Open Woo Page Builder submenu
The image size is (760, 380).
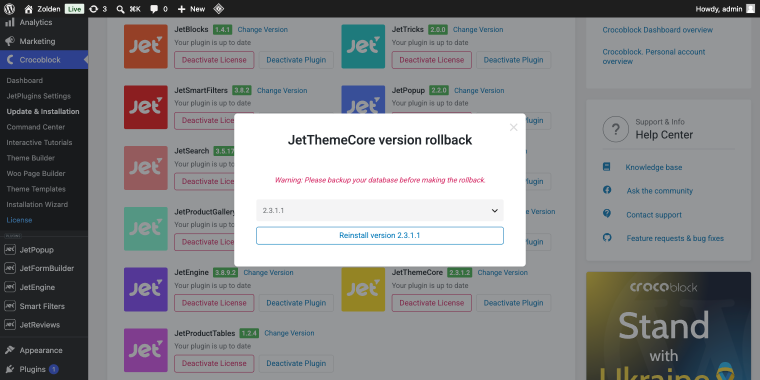tap(35, 174)
